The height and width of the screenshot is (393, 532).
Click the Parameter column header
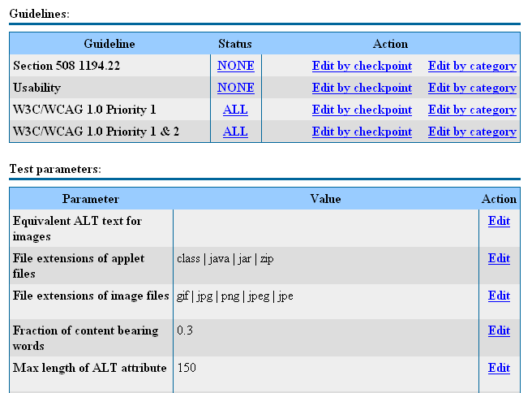pyautogui.click(x=91, y=199)
